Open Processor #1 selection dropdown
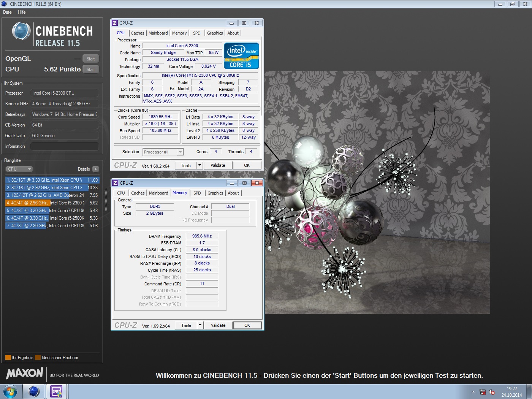The image size is (532, 399). [x=163, y=152]
